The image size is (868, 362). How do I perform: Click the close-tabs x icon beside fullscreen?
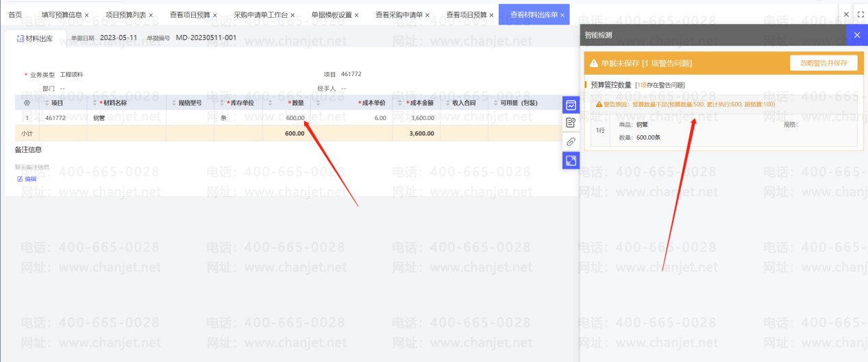(x=846, y=14)
